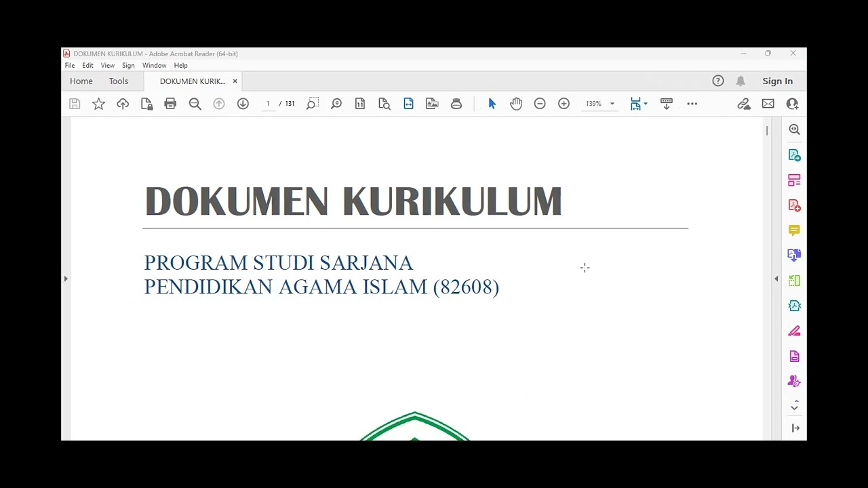868x488 pixels.
Task: Open the View menu
Action: pyautogui.click(x=108, y=66)
